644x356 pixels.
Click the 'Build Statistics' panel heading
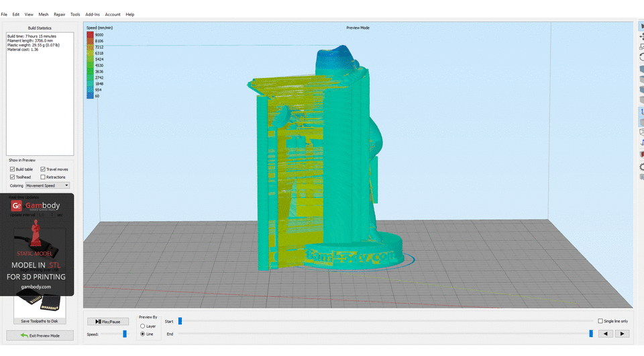point(40,28)
